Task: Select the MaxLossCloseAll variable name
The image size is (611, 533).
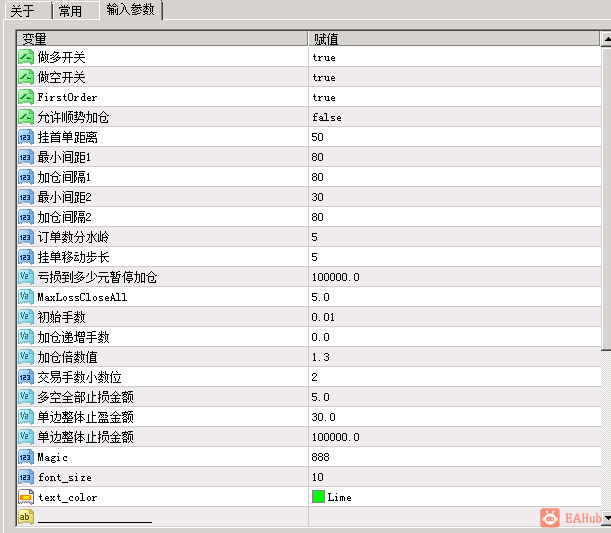Action: (x=82, y=297)
